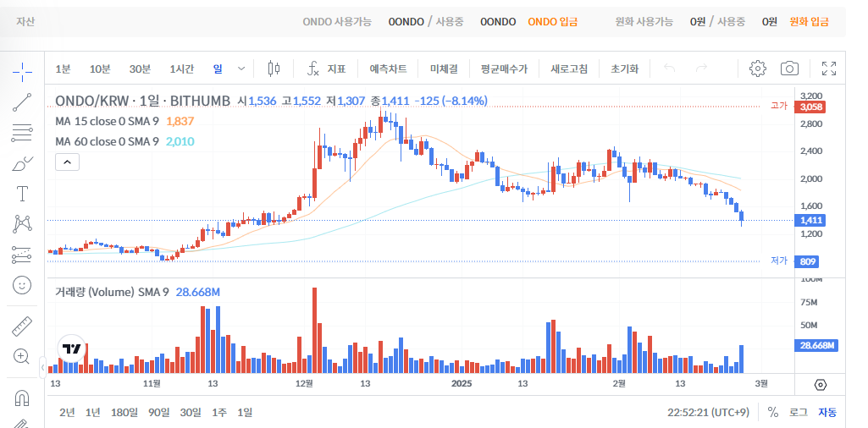Take a chart snapshot with camera

[x=789, y=69]
